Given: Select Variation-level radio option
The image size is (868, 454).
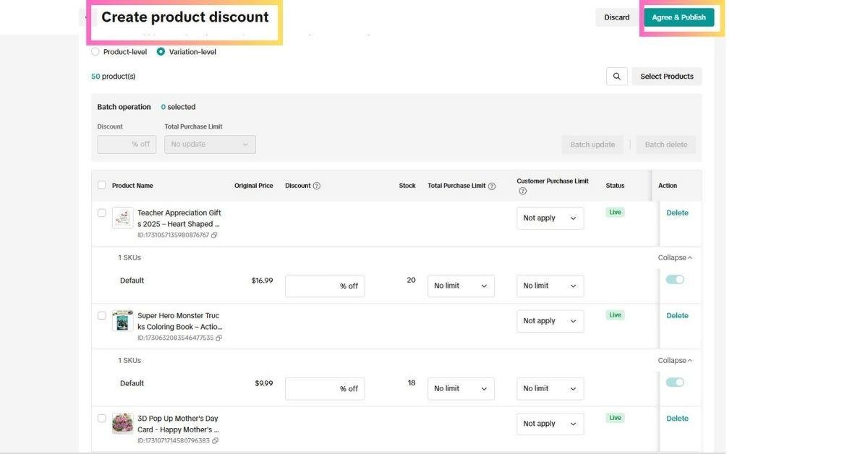Looking at the screenshot, I should coord(161,52).
